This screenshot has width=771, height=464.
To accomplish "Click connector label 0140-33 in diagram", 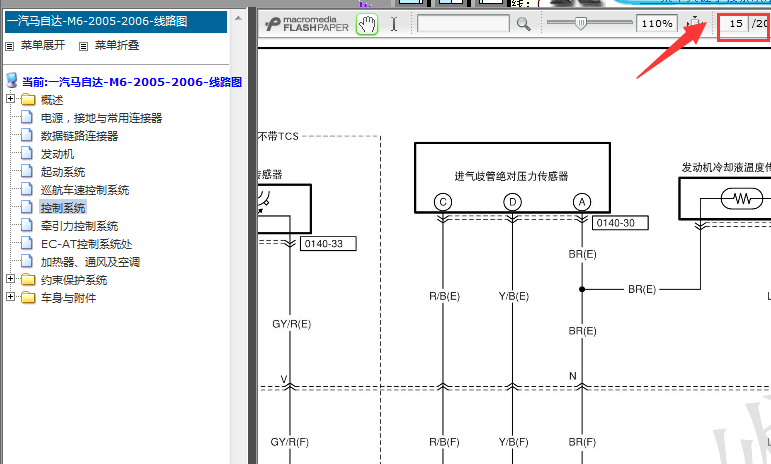I will [x=328, y=244].
